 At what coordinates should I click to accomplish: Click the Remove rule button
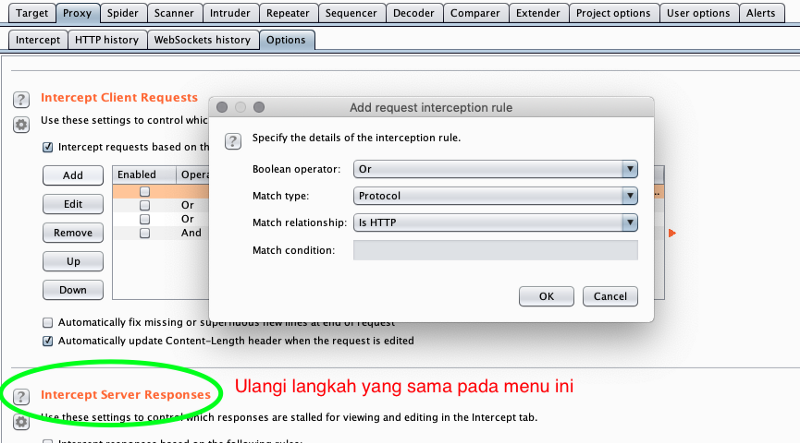[73, 233]
